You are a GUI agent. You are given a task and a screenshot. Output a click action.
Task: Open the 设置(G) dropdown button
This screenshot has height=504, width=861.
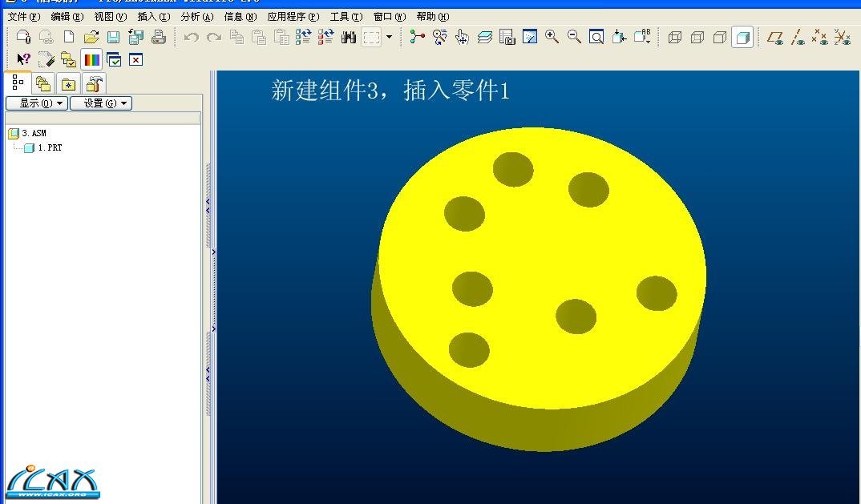(x=101, y=103)
